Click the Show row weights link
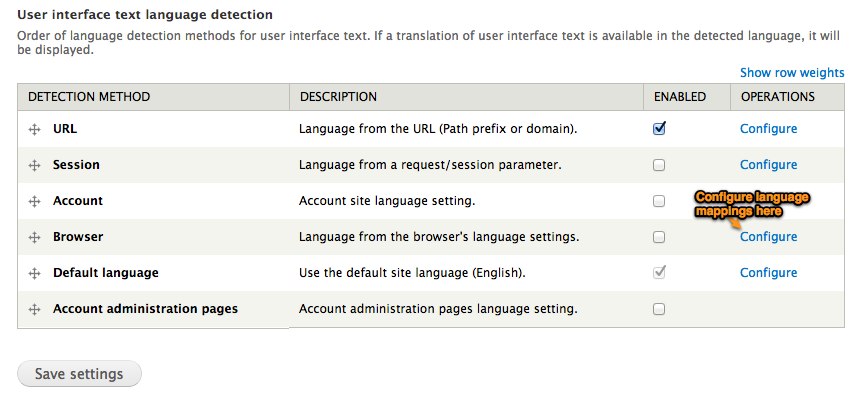 pos(792,73)
